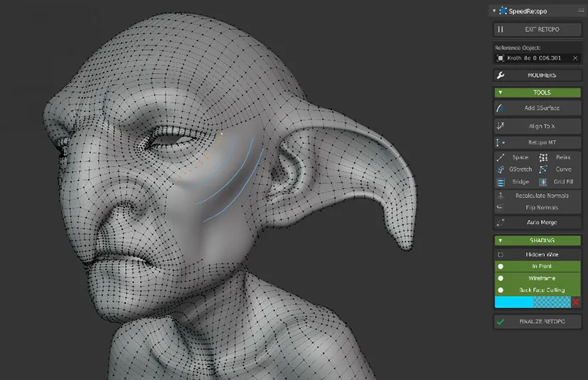Run Flip Normals

[x=538, y=207]
